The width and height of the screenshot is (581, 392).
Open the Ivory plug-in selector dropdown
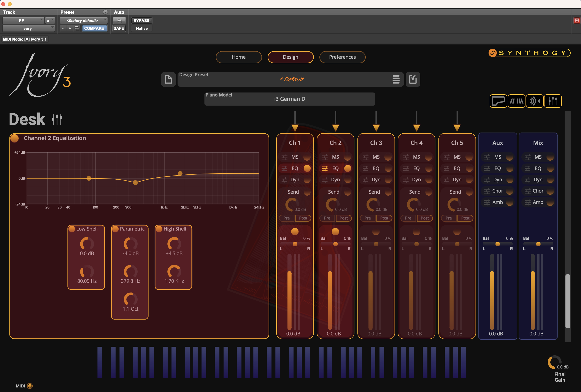(x=29, y=28)
